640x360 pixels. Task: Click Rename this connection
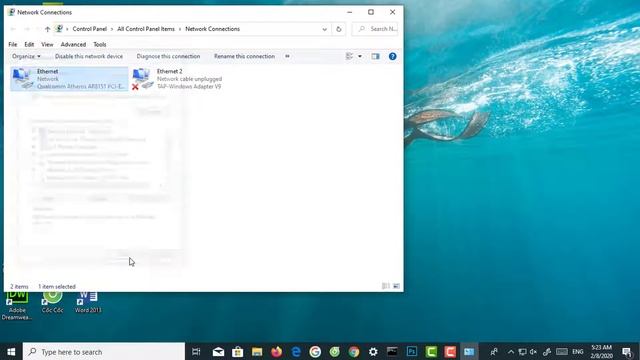click(x=244, y=56)
